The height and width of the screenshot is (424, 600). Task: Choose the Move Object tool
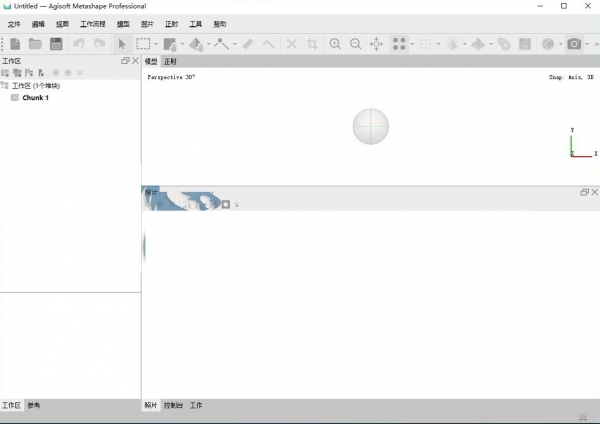point(196,44)
